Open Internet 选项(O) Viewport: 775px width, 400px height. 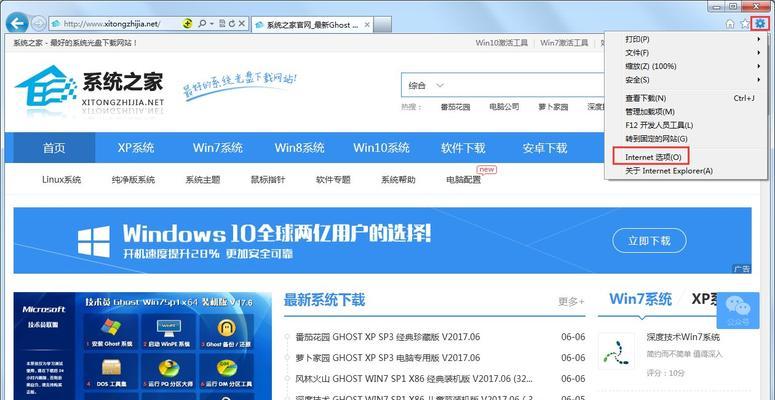(686, 157)
